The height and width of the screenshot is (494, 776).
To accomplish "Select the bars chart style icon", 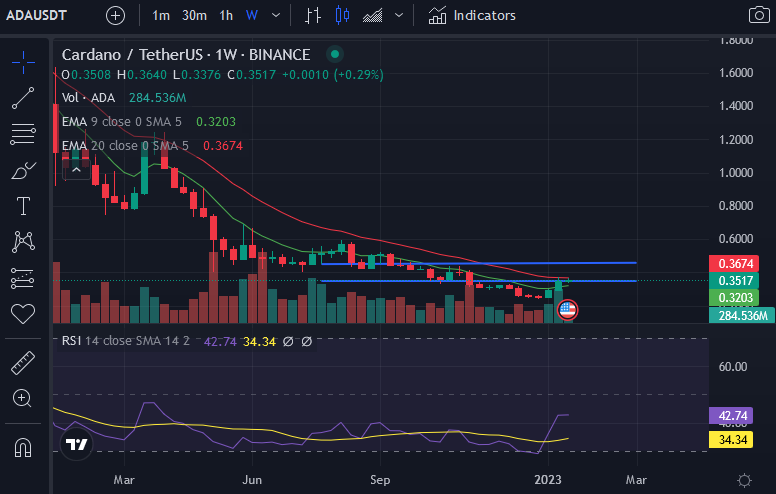I will [x=313, y=15].
